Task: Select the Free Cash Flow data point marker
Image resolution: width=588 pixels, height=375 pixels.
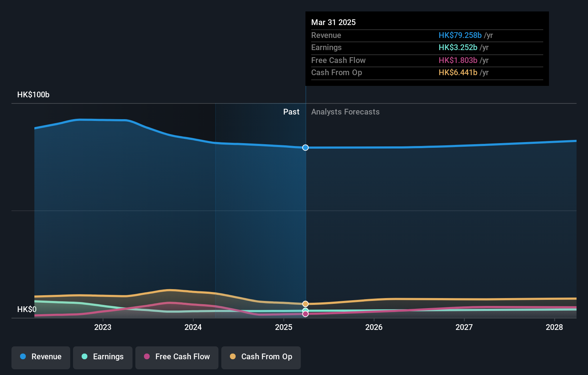Action: click(x=305, y=314)
